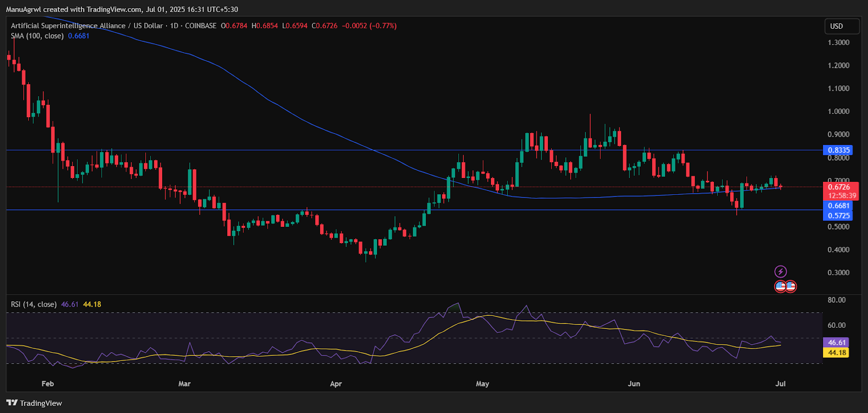This screenshot has height=413, width=868.
Task: Click the 0.8335 horizontal line price label
Action: [x=838, y=150]
